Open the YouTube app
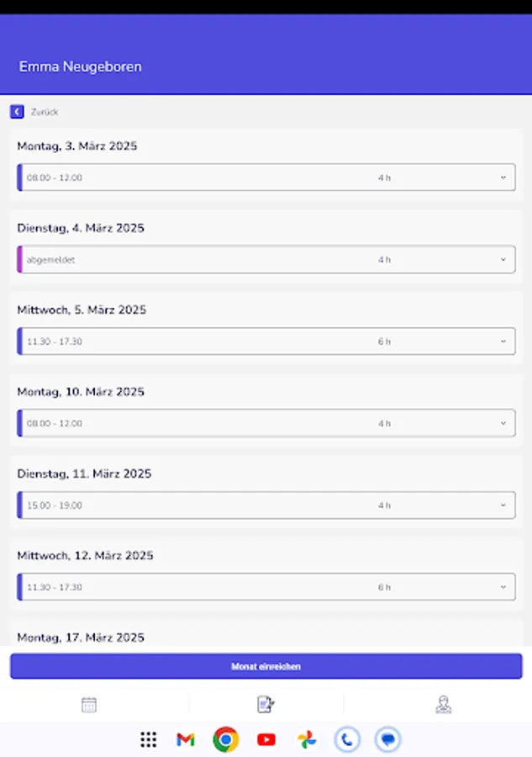 (266, 739)
